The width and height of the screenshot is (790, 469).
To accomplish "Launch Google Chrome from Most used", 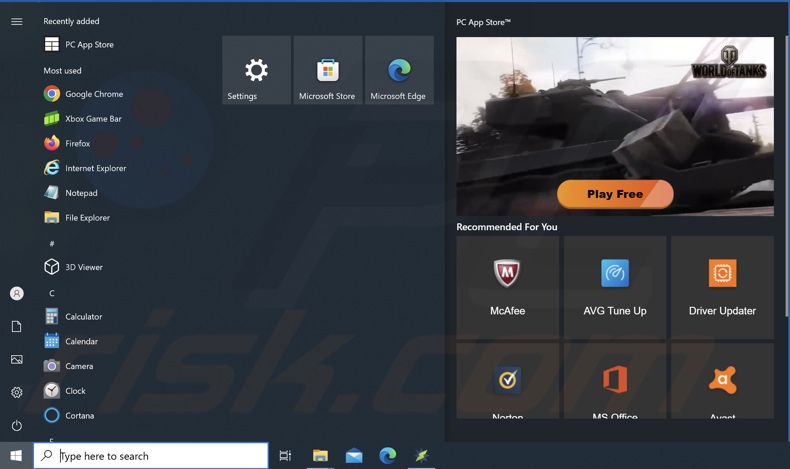I will [x=84, y=94].
